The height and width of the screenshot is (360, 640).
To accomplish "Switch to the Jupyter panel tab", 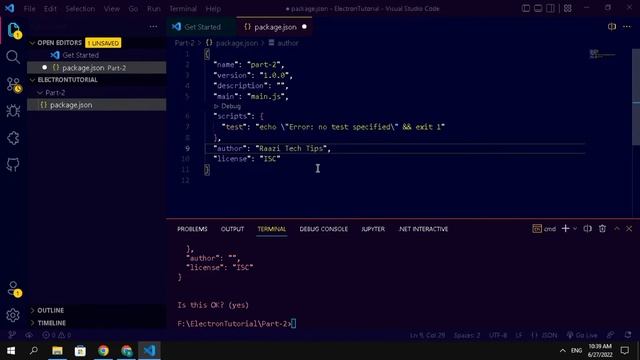I will 373,229.
